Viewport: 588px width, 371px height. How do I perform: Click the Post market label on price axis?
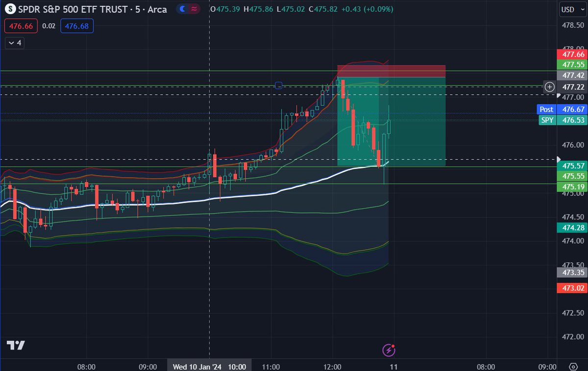546,110
